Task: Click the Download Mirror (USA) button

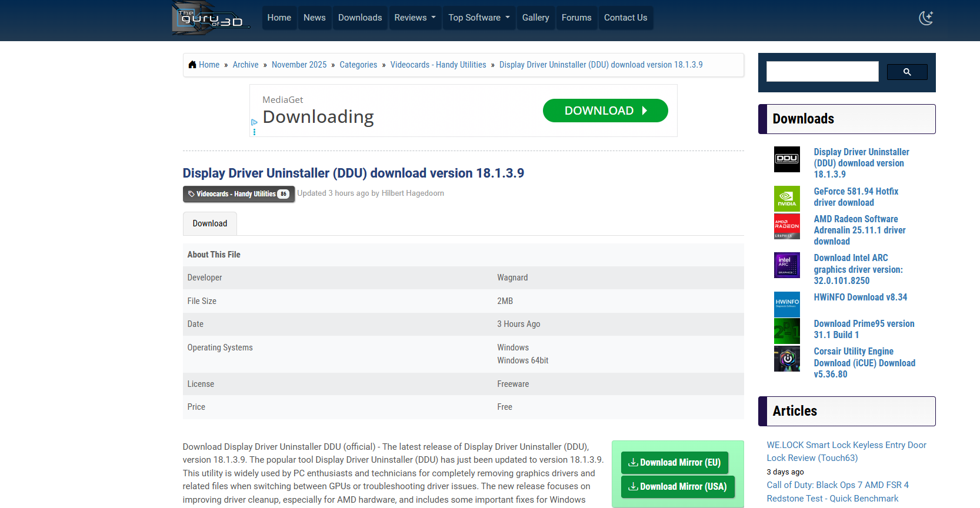Action: (x=678, y=487)
